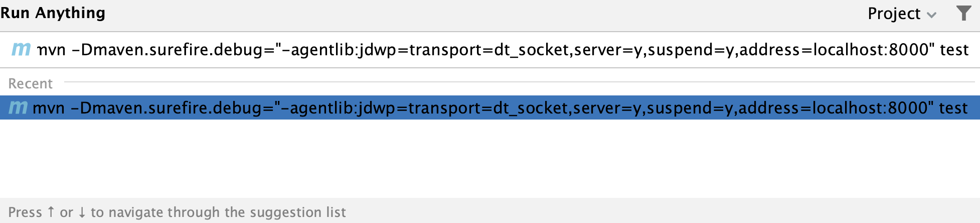Place cursor on "test" in the input field

click(x=954, y=50)
